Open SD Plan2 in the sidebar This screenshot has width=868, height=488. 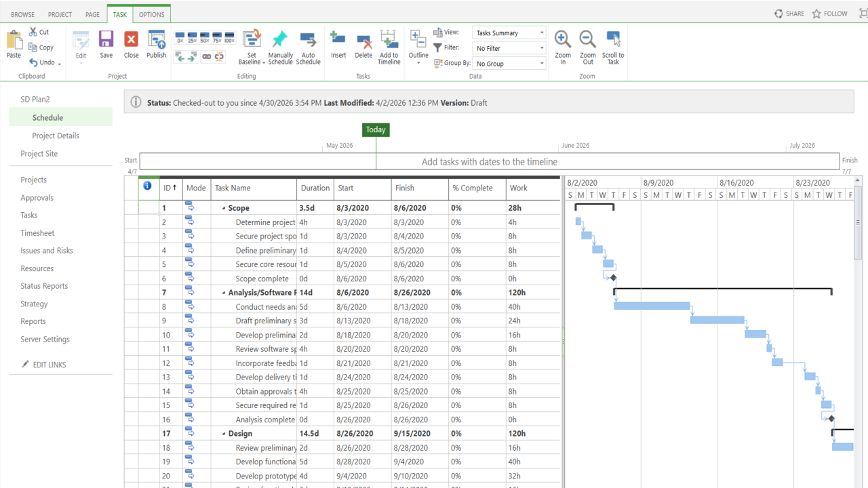(x=35, y=100)
